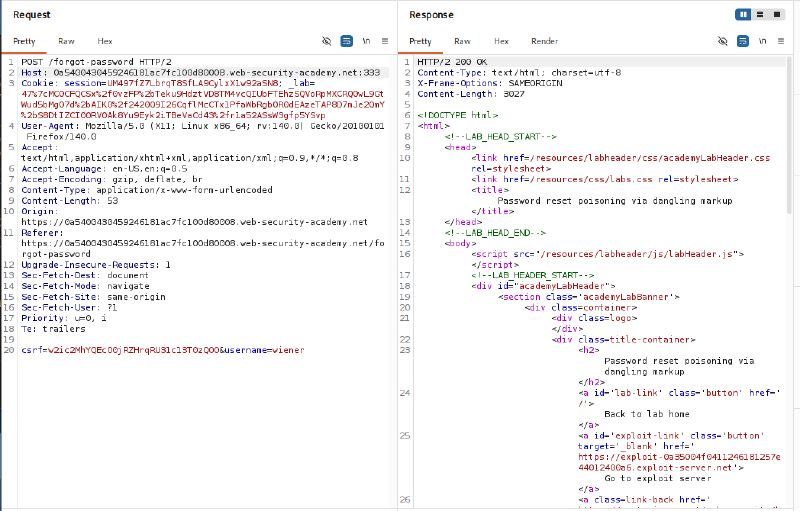Click the exploit-server.net URL in response
800x511 pixels.
point(679,463)
